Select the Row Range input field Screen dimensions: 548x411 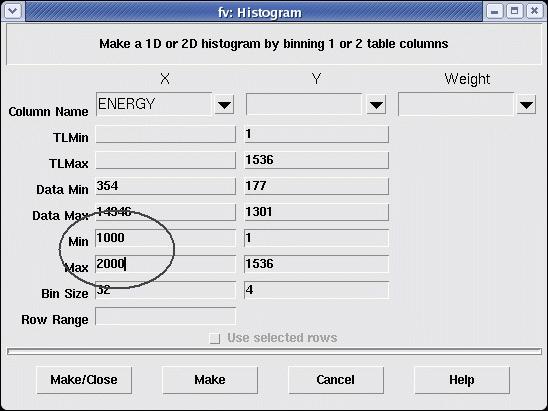(165, 316)
